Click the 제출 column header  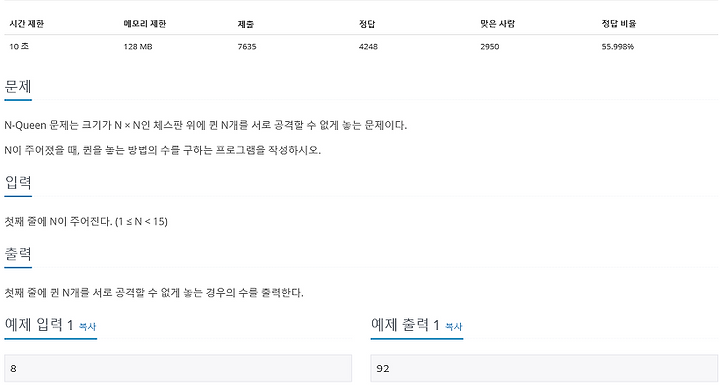tap(246, 24)
